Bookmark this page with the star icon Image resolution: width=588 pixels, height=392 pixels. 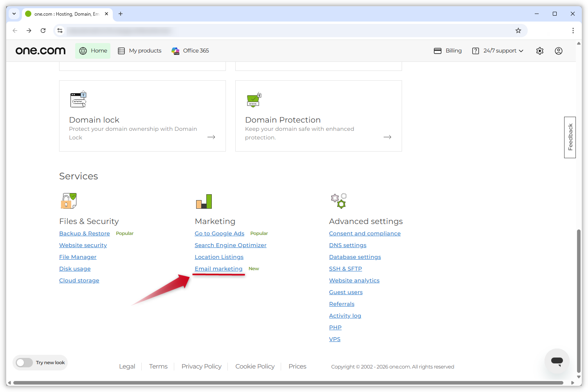click(x=518, y=31)
